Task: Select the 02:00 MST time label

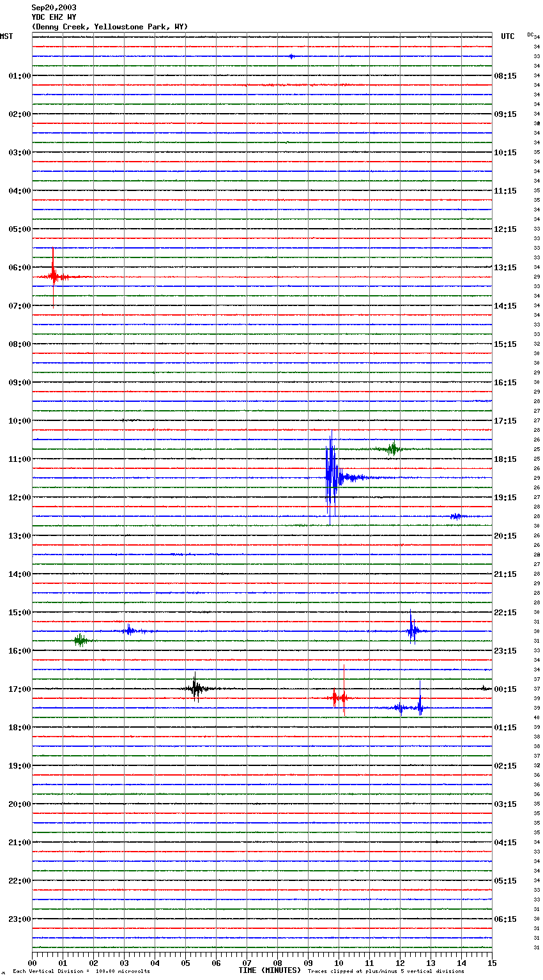Action: pyautogui.click(x=20, y=114)
